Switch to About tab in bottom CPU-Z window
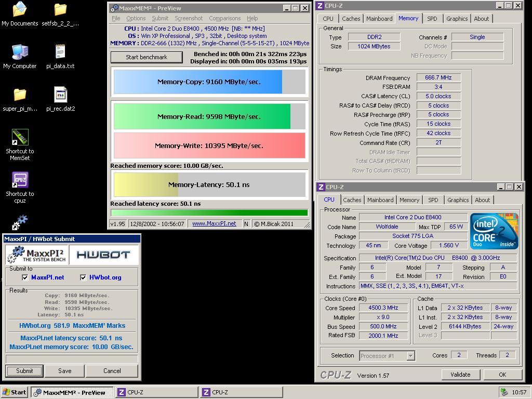 pyautogui.click(x=483, y=200)
